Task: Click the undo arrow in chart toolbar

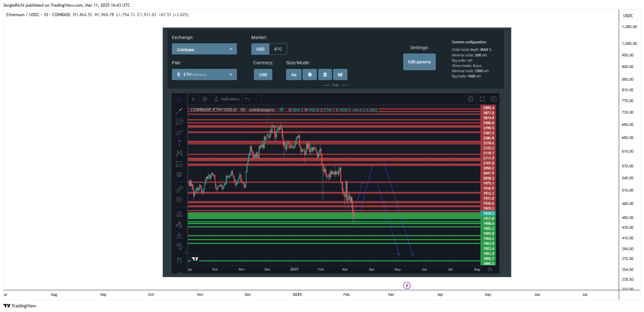Action: 247,99
